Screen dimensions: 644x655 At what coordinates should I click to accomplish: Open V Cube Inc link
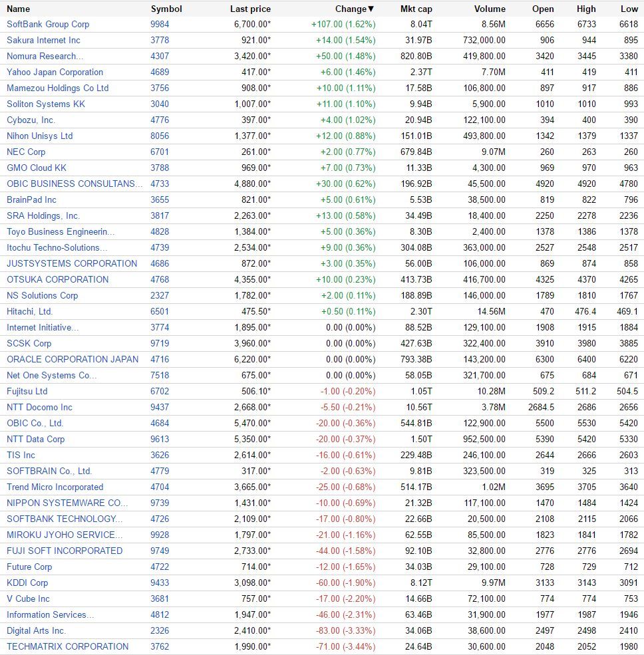point(28,598)
